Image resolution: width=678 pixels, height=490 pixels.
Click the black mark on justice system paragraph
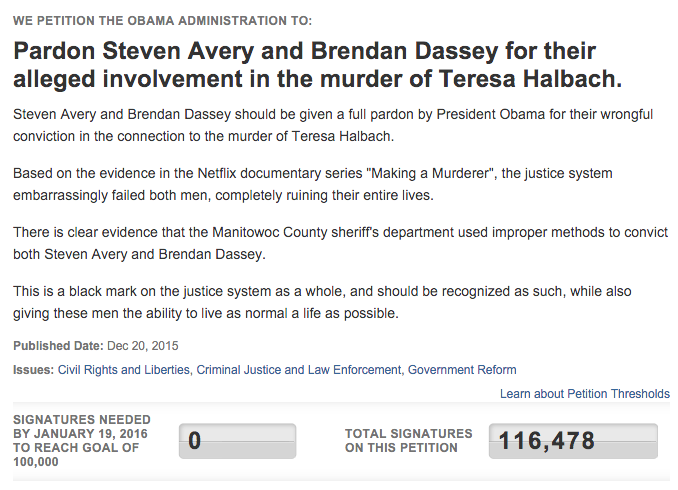pos(322,302)
